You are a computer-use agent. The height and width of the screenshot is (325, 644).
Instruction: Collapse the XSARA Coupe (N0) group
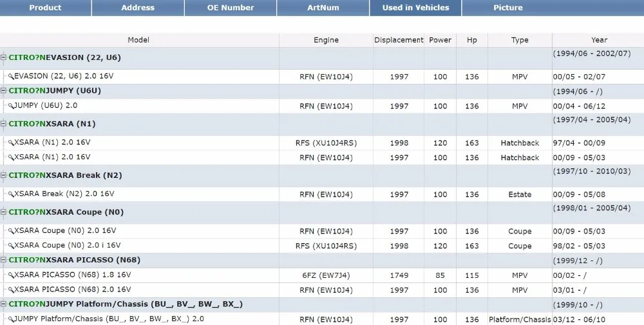coord(4,212)
